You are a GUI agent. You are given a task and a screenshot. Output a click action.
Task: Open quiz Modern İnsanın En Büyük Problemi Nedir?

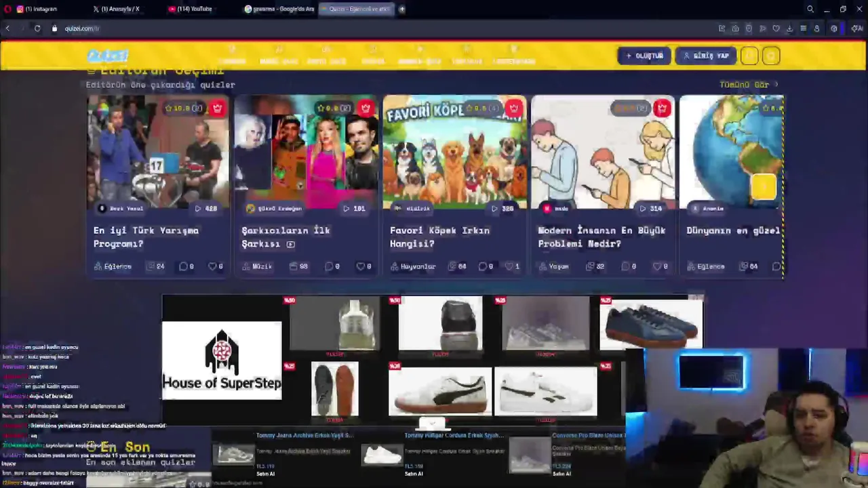[601, 237]
